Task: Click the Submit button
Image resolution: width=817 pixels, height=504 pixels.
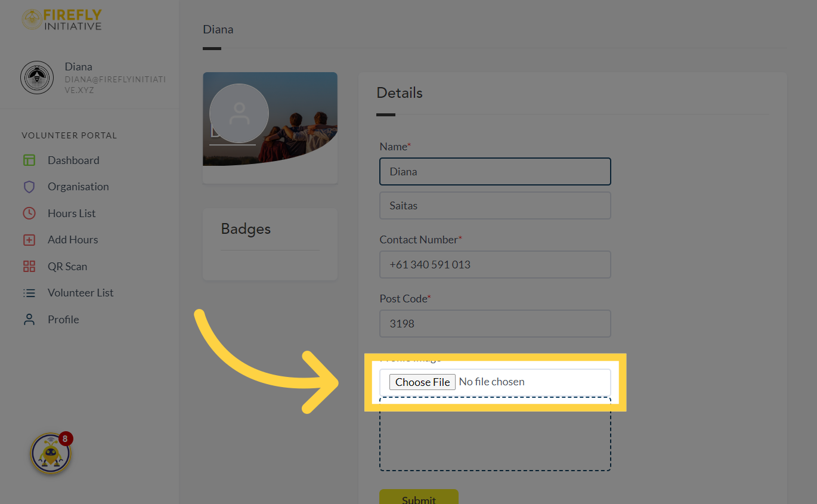Action: tap(419, 499)
